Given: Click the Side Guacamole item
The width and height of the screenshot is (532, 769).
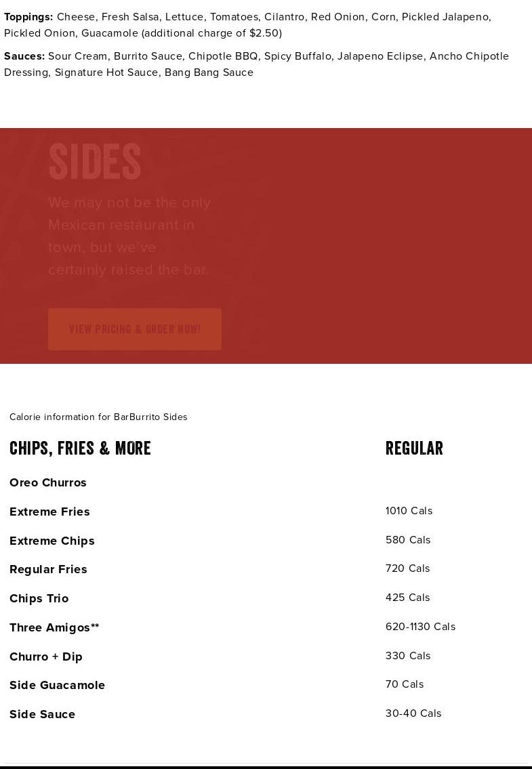Looking at the screenshot, I should tap(58, 685).
